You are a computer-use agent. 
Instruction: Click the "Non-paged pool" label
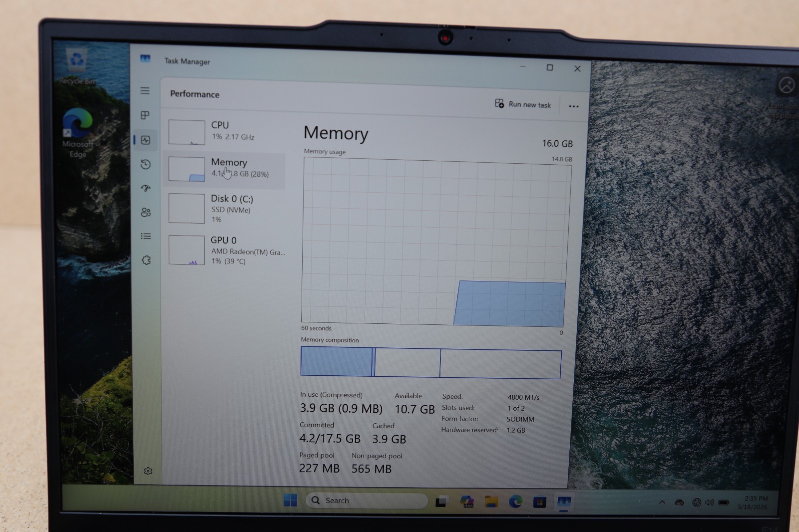377,456
